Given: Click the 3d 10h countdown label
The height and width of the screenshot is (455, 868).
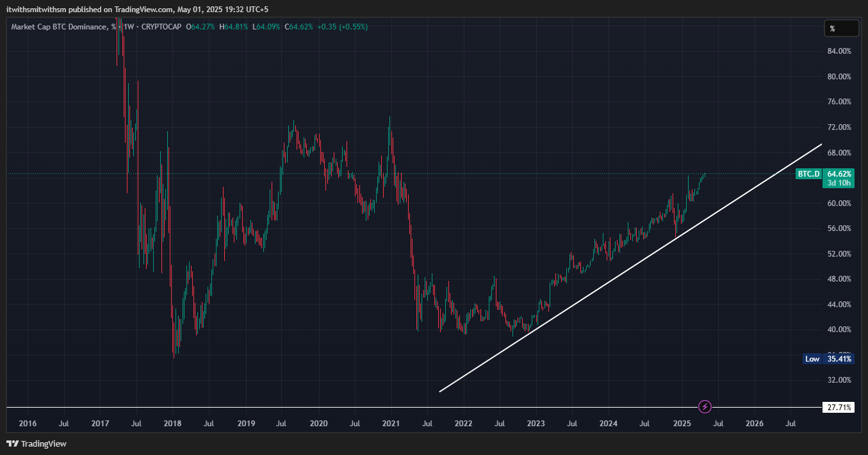Looking at the screenshot, I should tap(839, 183).
